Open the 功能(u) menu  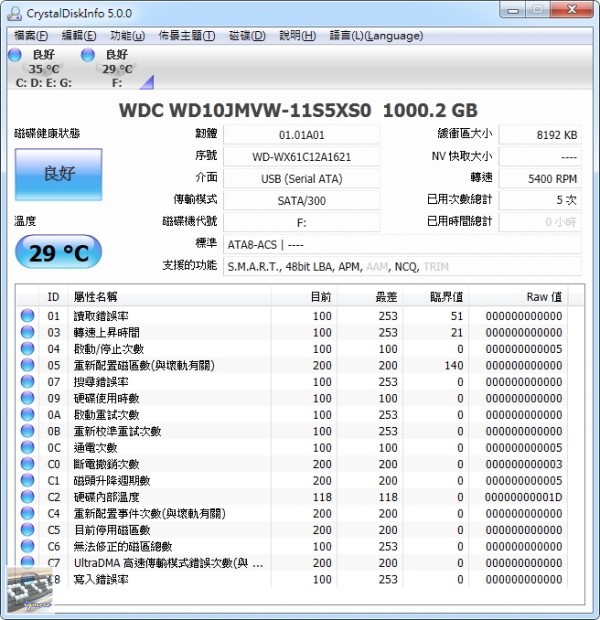(127, 36)
